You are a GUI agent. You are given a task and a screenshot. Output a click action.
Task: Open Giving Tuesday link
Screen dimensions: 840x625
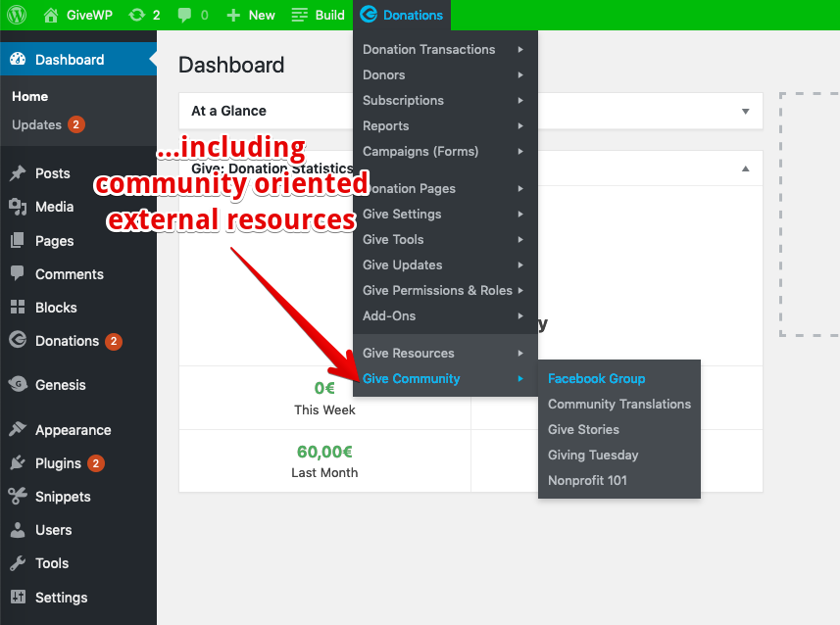tap(593, 455)
